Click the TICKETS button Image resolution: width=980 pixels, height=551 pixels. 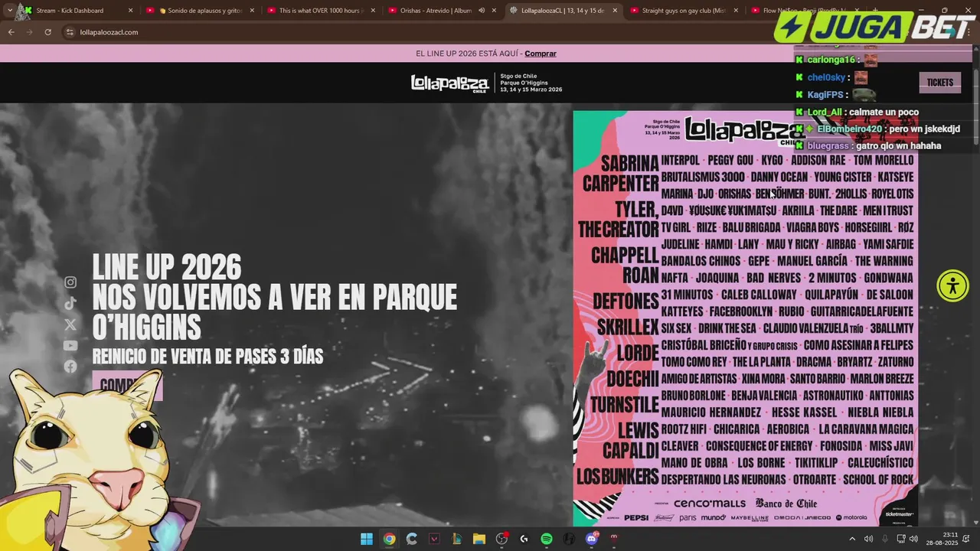[939, 83]
